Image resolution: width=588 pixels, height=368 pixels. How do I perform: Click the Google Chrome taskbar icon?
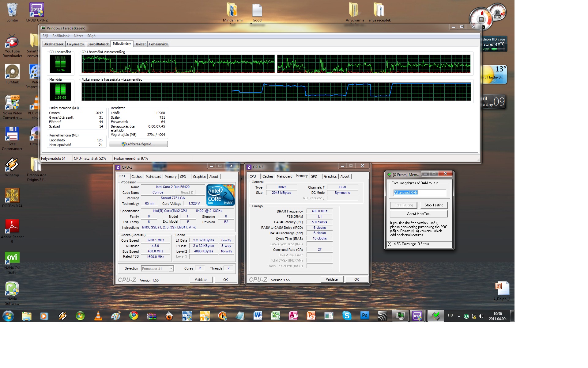tap(134, 316)
